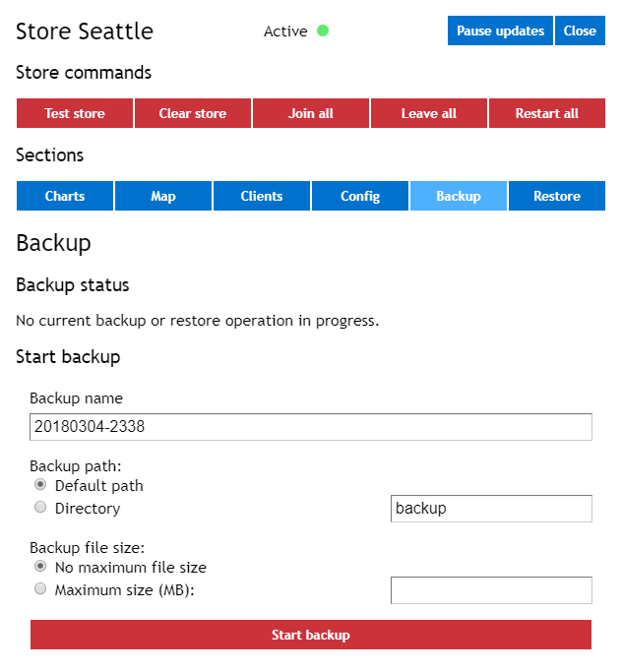The width and height of the screenshot is (622, 672).
Task: Click the green Active status indicator
Action: [x=323, y=31]
